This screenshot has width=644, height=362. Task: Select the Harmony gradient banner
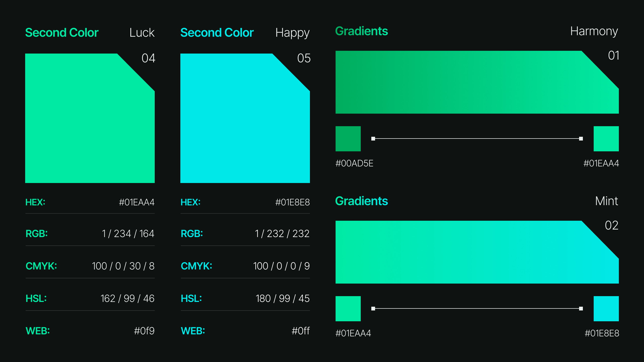[477, 82]
